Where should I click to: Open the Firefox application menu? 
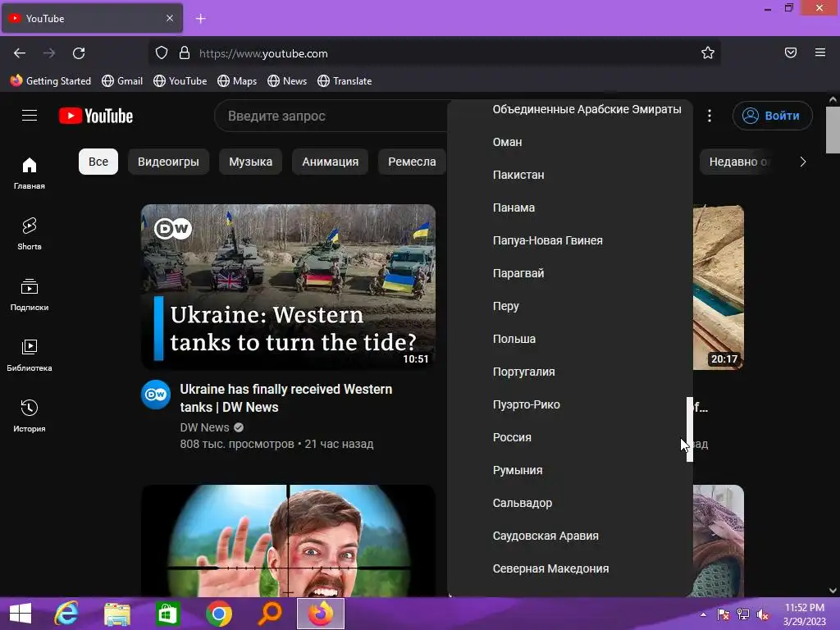[820, 52]
